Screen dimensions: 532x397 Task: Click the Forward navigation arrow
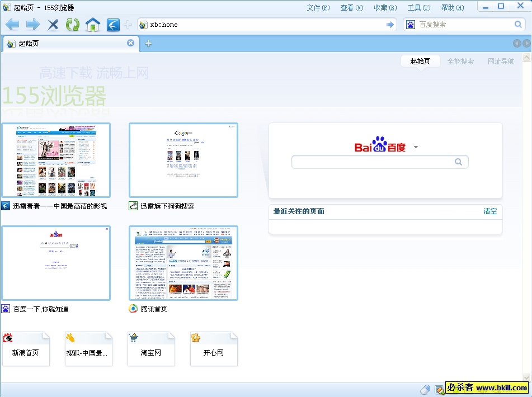coord(32,25)
